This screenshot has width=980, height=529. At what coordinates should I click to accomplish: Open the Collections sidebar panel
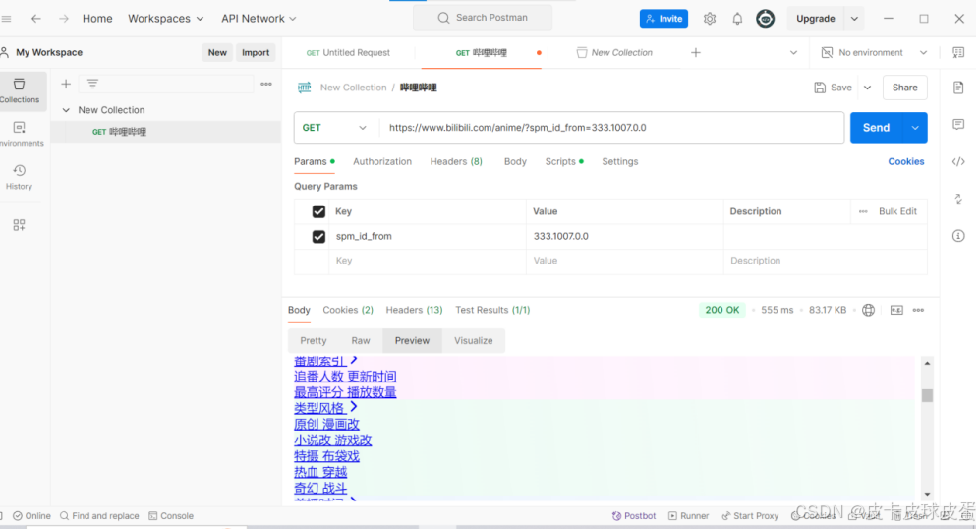pos(20,90)
